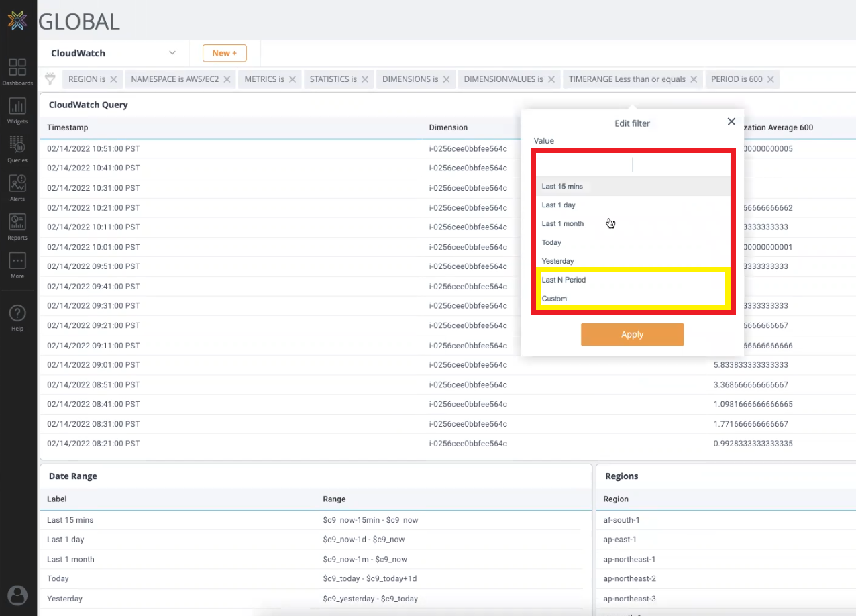Click the CloudWatch Query panel title
Viewport: 856px width, 616px height.
89,105
